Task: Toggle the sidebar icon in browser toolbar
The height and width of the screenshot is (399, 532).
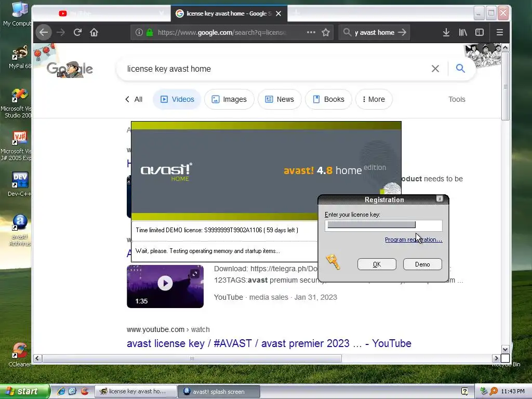Action: click(x=480, y=33)
